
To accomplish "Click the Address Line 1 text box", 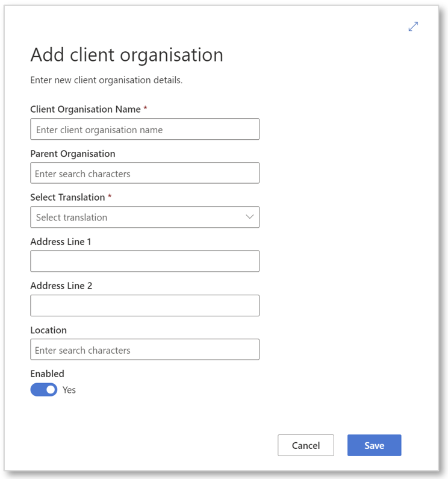I will 145,261.
